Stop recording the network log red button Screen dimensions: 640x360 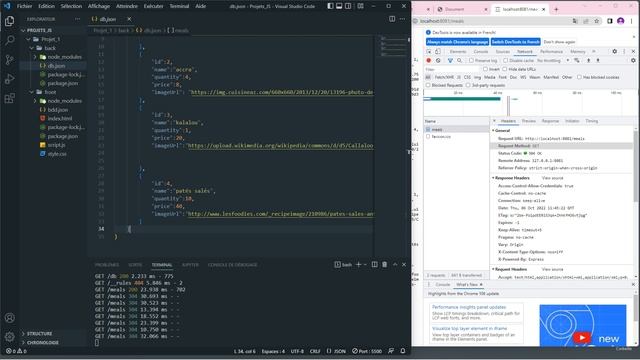pyautogui.click(x=429, y=60)
